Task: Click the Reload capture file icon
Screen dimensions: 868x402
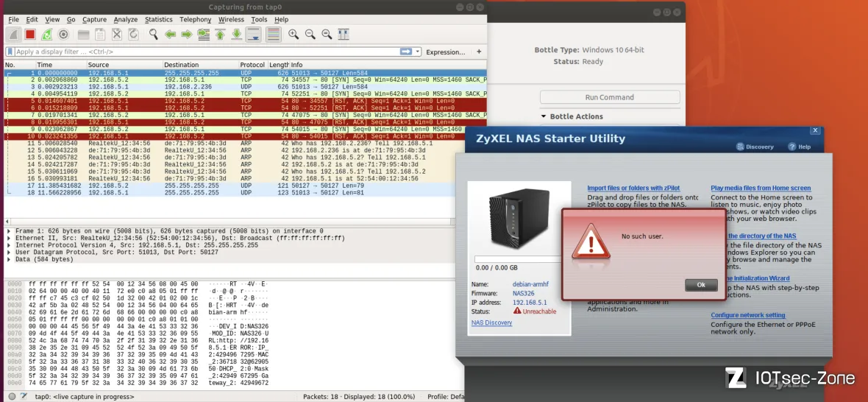Action: pos(133,35)
